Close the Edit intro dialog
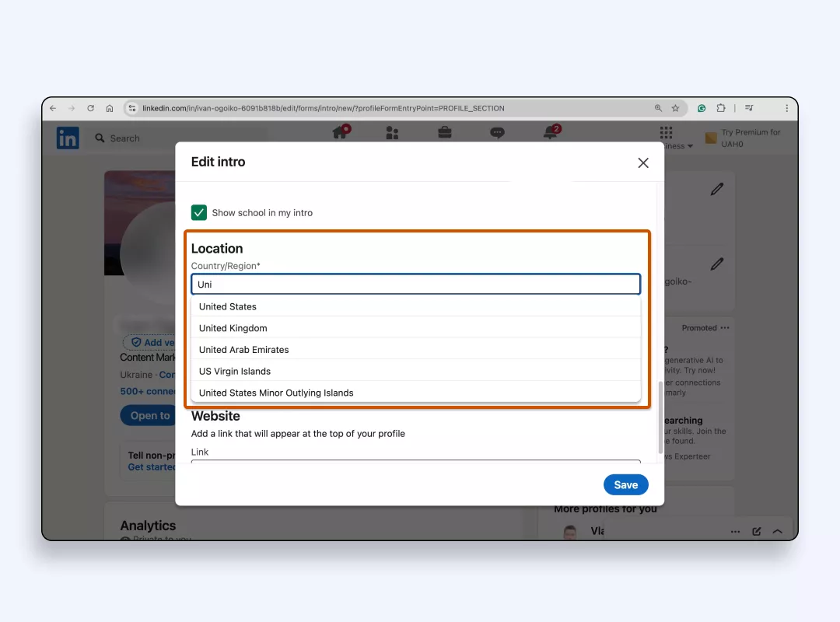Screen dimensions: 840x622 pos(643,162)
